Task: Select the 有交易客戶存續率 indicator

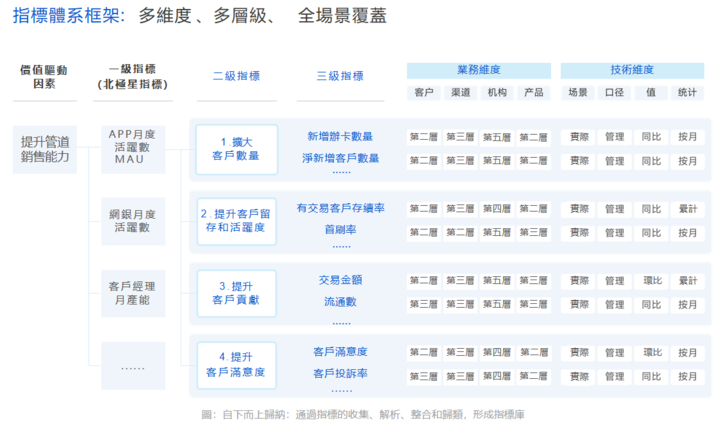Action: pos(340,208)
